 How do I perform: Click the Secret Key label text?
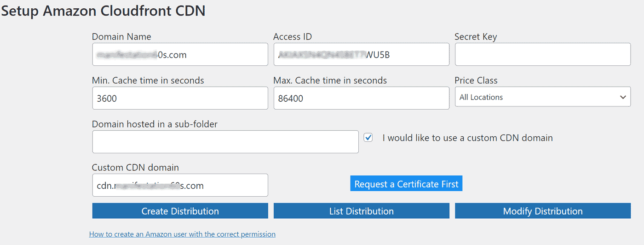pyautogui.click(x=475, y=36)
